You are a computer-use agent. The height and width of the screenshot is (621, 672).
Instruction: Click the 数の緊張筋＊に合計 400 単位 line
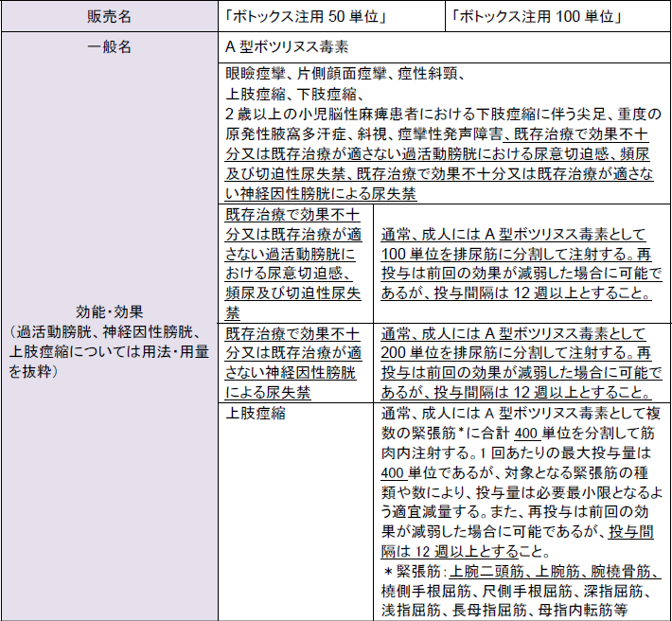518,434
